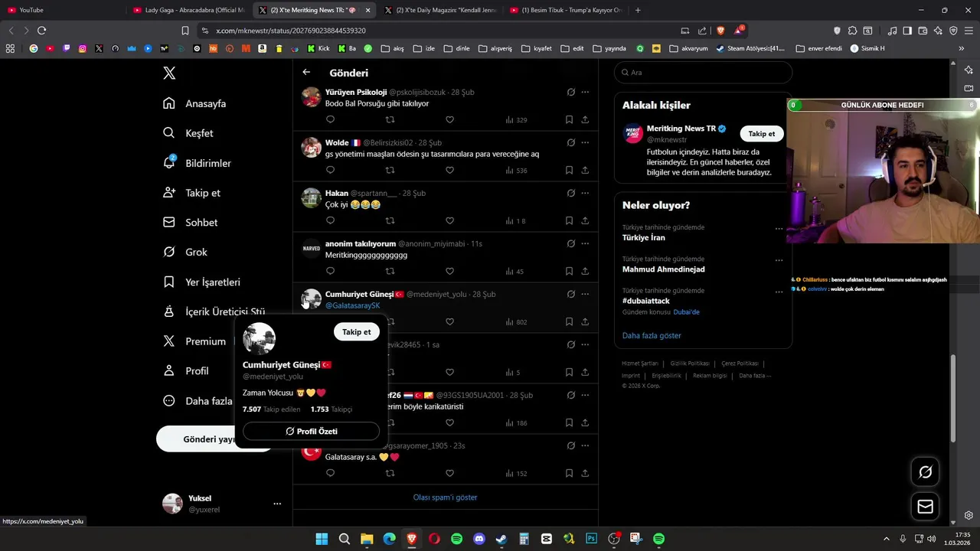
Task: Open Yer İşaretleri bookmarks
Action: [201, 282]
